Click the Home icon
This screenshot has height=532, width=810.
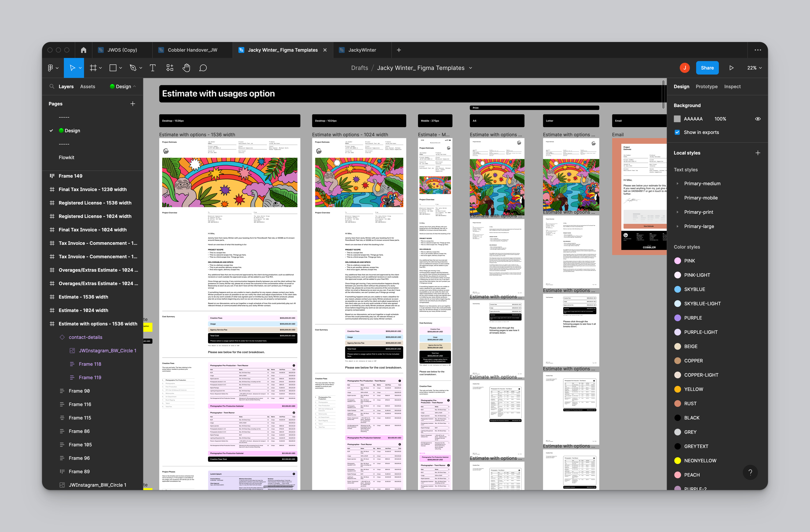pos(83,50)
